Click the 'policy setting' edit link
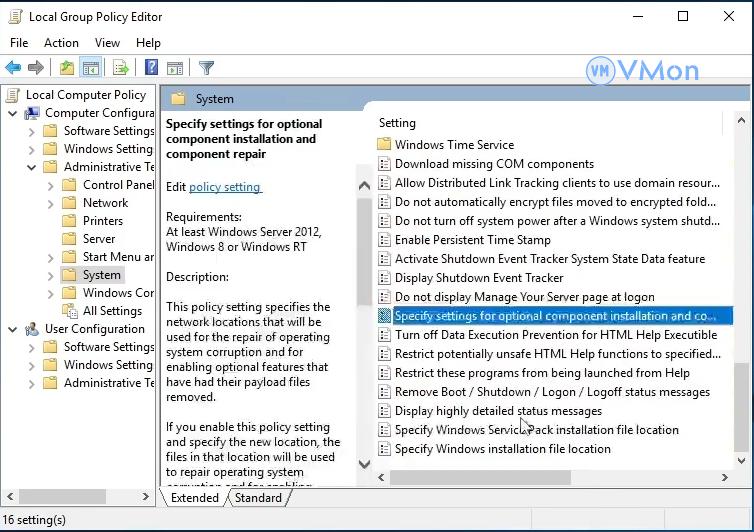 click(x=224, y=187)
